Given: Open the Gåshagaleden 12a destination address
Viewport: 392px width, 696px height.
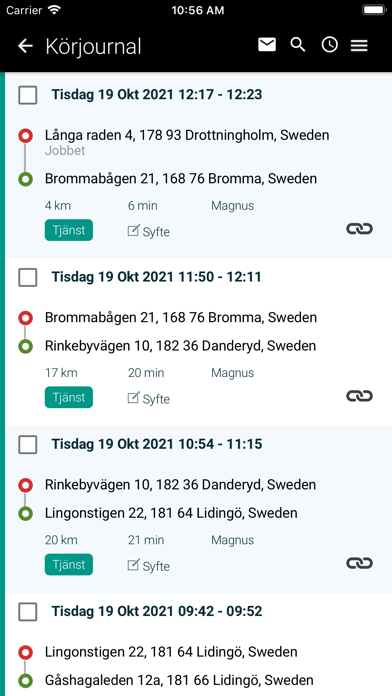Looking at the screenshot, I should click(x=179, y=680).
